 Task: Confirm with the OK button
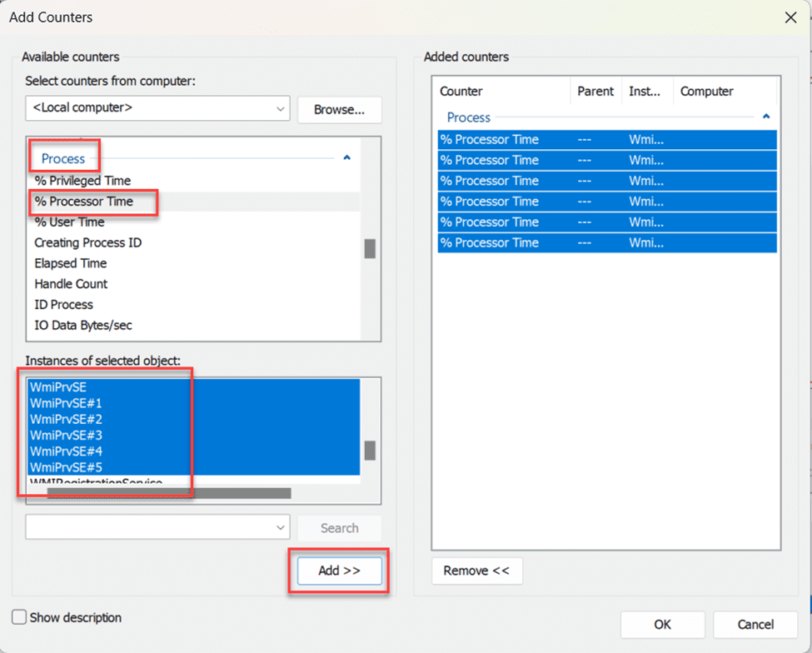pyautogui.click(x=662, y=624)
